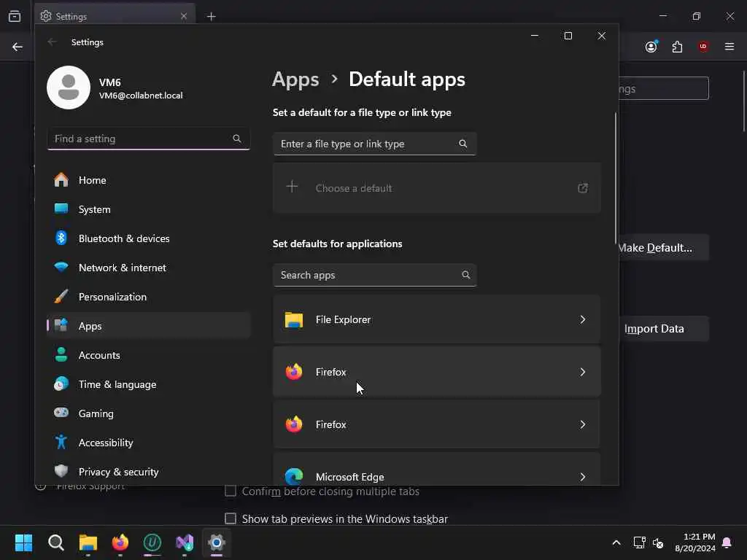Screen dimensions: 747x560
Task: Open Privacy & security settings
Action: point(149,472)
